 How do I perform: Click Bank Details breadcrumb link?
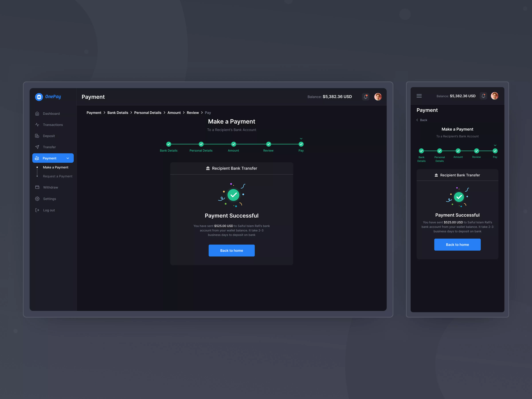118,113
